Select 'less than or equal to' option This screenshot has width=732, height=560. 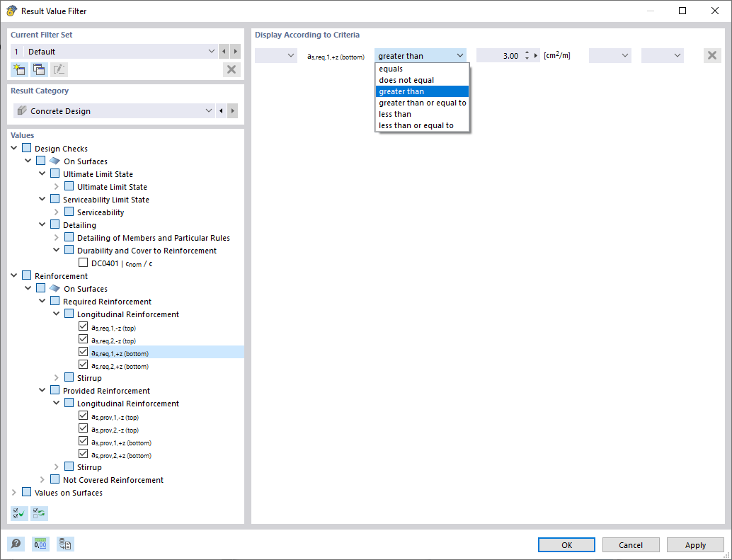pyautogui.click(x=422, y=125)
